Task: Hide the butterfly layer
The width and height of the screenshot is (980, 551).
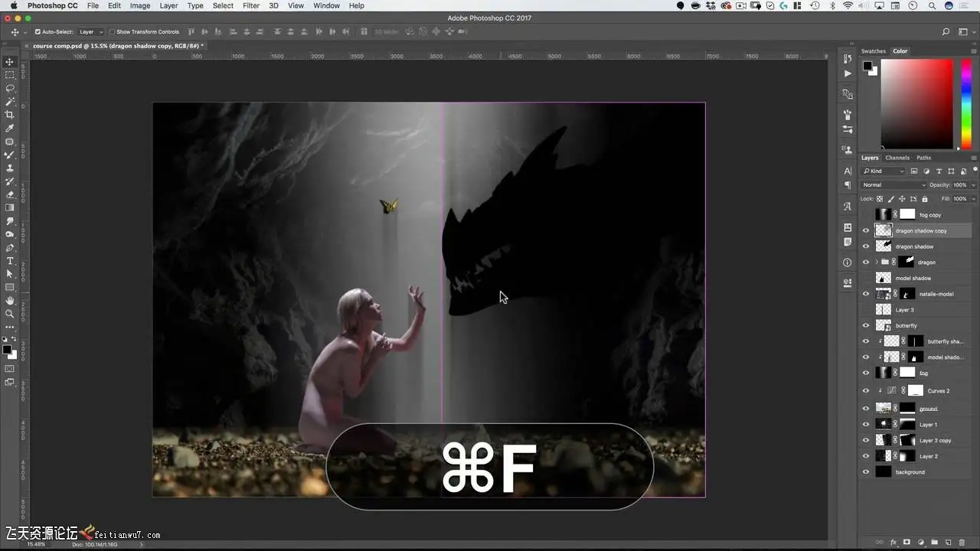Action: 866,325
